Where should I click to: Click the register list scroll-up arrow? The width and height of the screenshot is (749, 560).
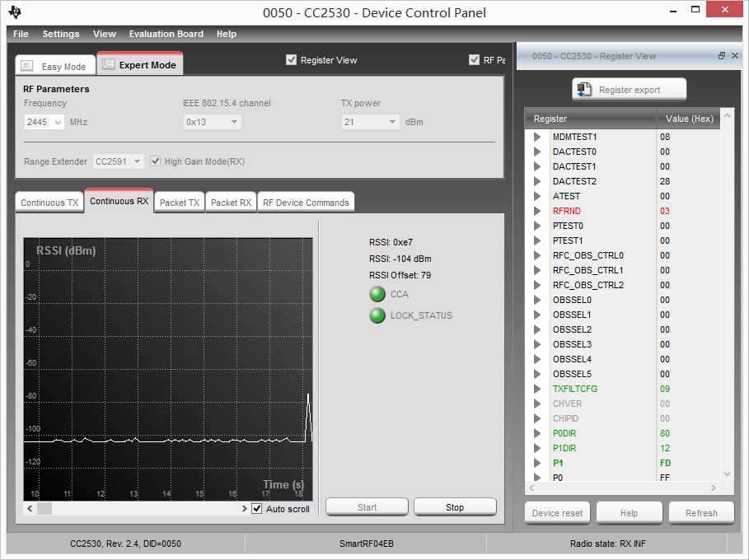point(727,115)
